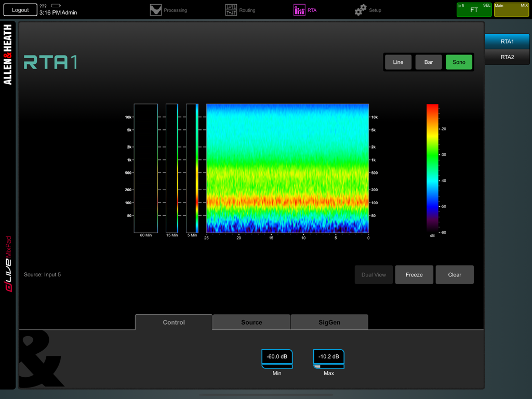The height and width of the screenshot is (399, 532).
Task: Click the Logout button
Action: [x=20, y=9]
